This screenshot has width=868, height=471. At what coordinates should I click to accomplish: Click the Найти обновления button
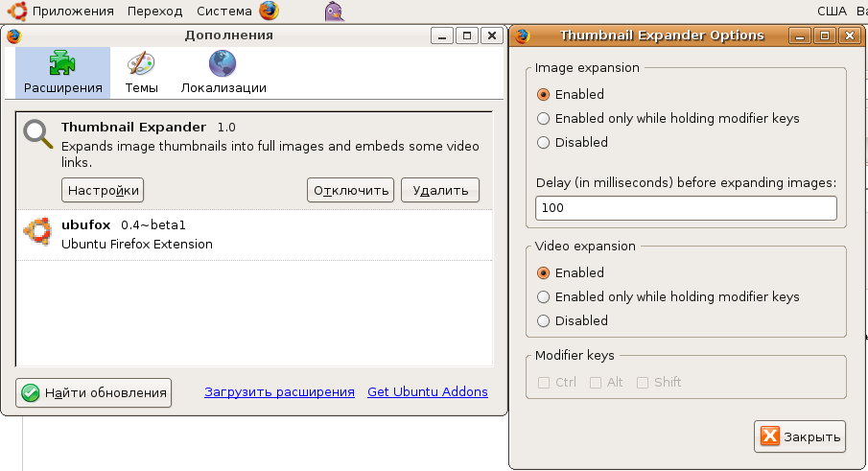coord(94,392)
